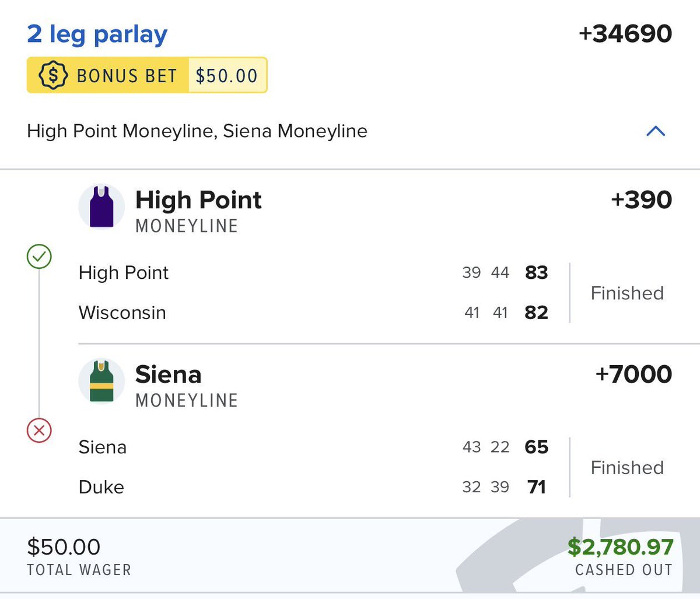The width and height of the screenshot is (700, 599).
Task: Collapse the parlay details chevron
Action: tap(656, 131)
